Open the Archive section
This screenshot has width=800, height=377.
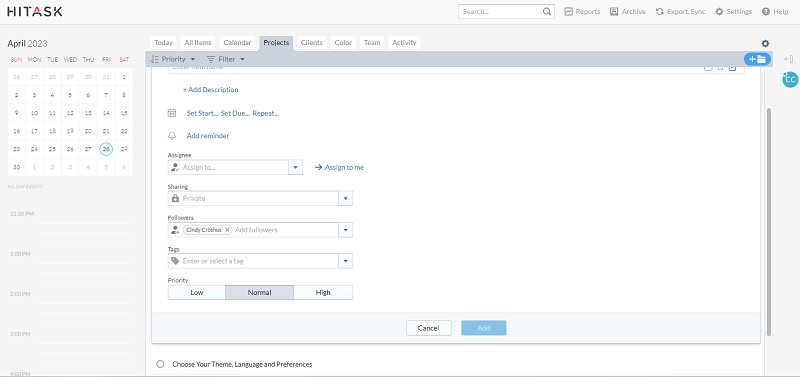pos(628,12)
